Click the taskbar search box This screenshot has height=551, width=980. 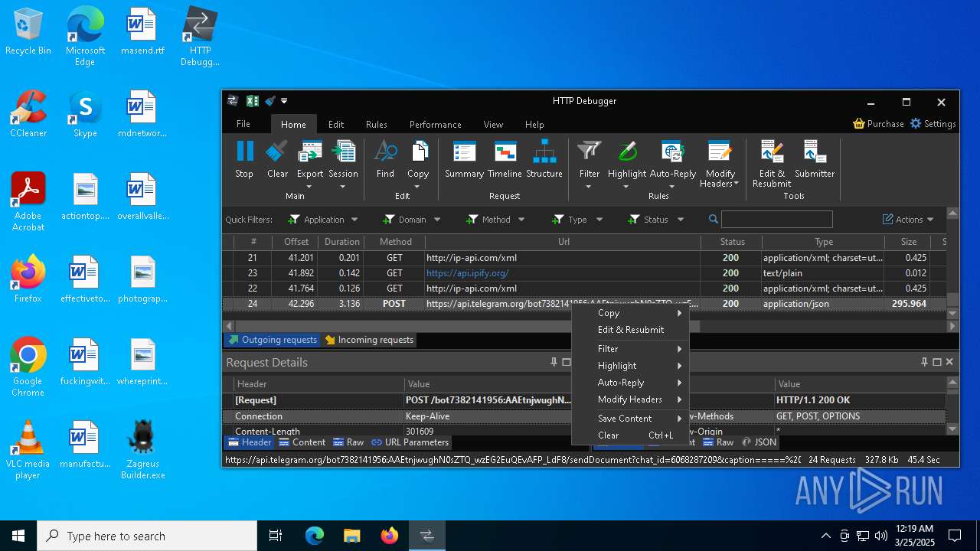coord(147,536)
